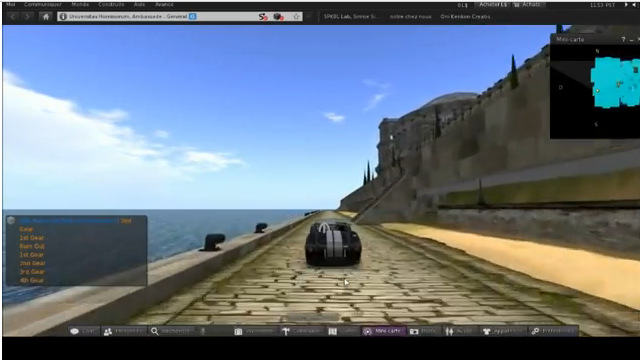Go back with the left arrow button

coord(12,17)
